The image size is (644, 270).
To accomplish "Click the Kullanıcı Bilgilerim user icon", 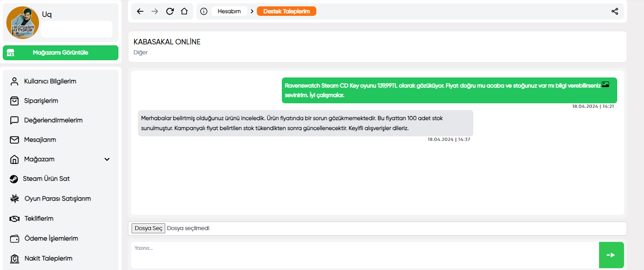I will pyautogui.click(x=15, y=82).
